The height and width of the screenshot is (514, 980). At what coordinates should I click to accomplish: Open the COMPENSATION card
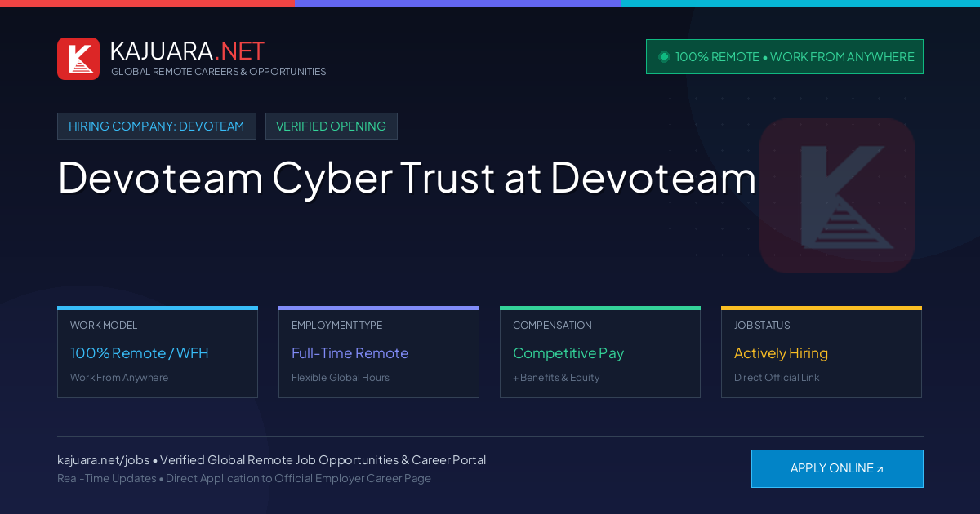[x=600, y=352]
